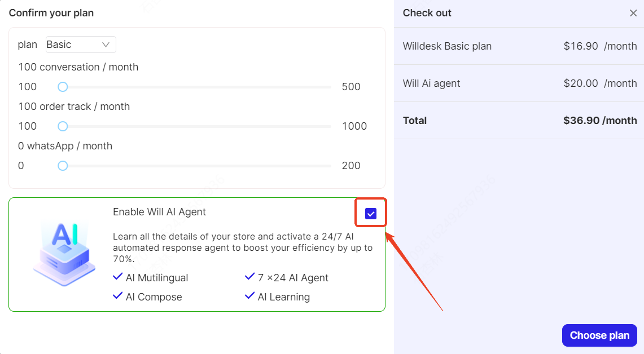Click the Willdesk Basic plan line item
Viewport: 644px width, 354px height.
pyautogui.click(x=519, y=46)
